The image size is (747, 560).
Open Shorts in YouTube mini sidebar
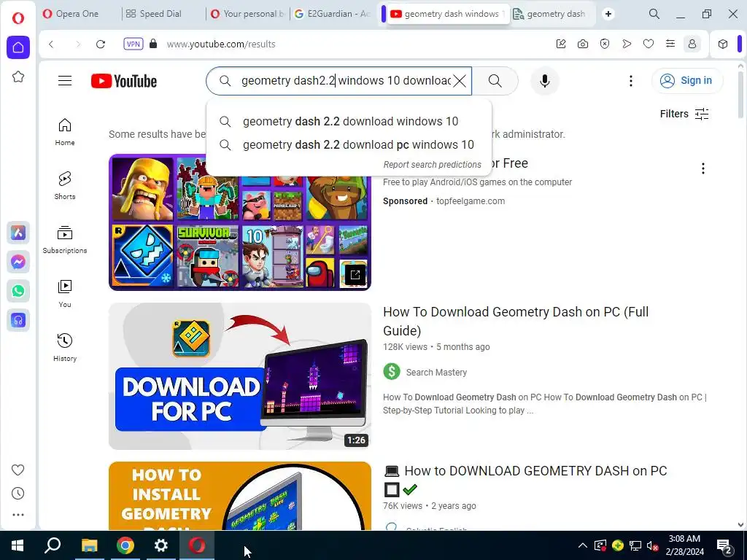(x=65, y=186)
